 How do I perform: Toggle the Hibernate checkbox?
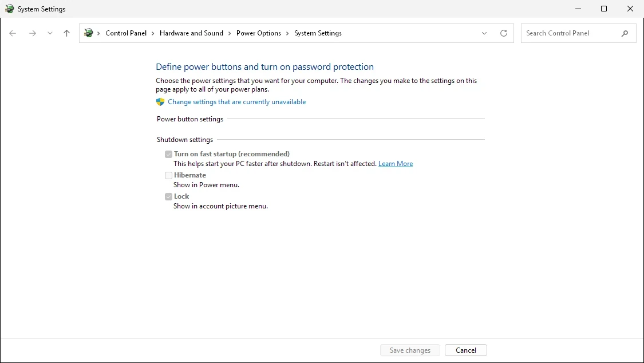coord(168,175)
